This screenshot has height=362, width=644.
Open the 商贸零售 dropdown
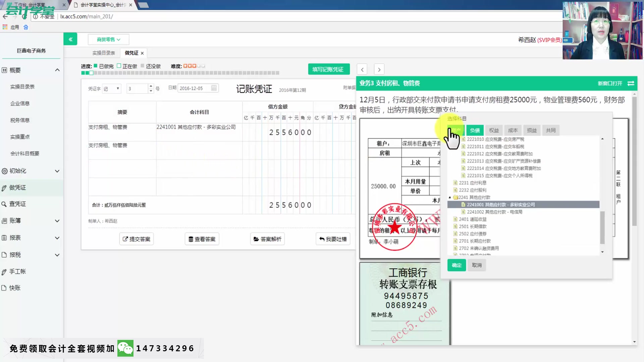point(107,39)
